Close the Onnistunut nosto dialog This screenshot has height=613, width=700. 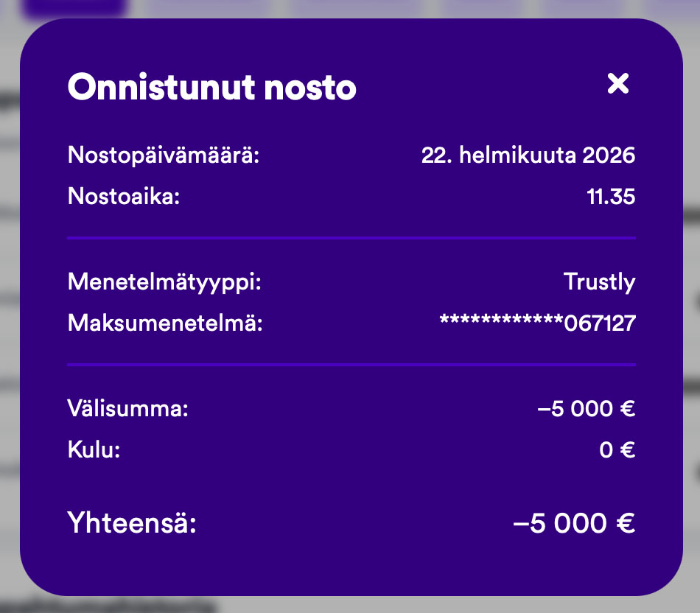tap(617, 85)
